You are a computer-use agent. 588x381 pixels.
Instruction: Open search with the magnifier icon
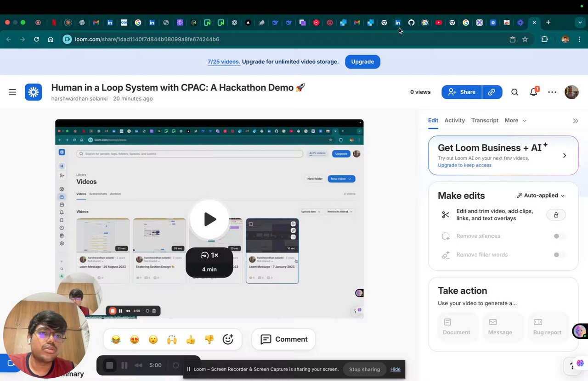pos(515,92)
